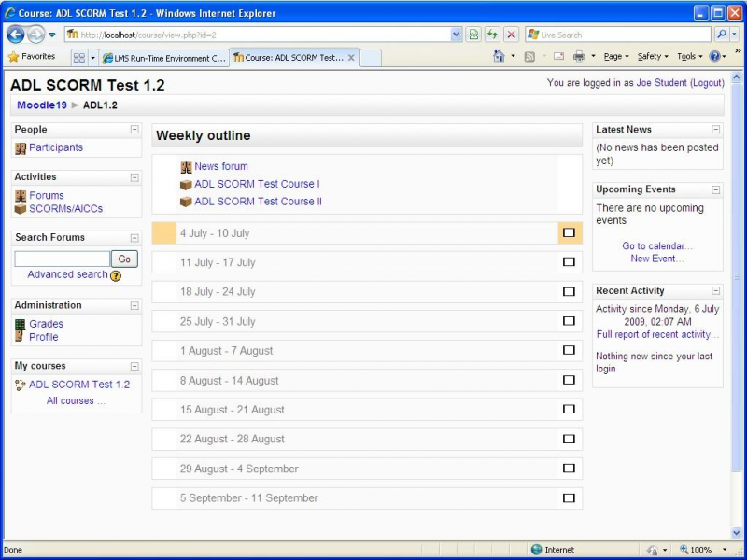
Task: Click the course icon beside ADL SCORM Test 1.2
Action: (20, 385)
